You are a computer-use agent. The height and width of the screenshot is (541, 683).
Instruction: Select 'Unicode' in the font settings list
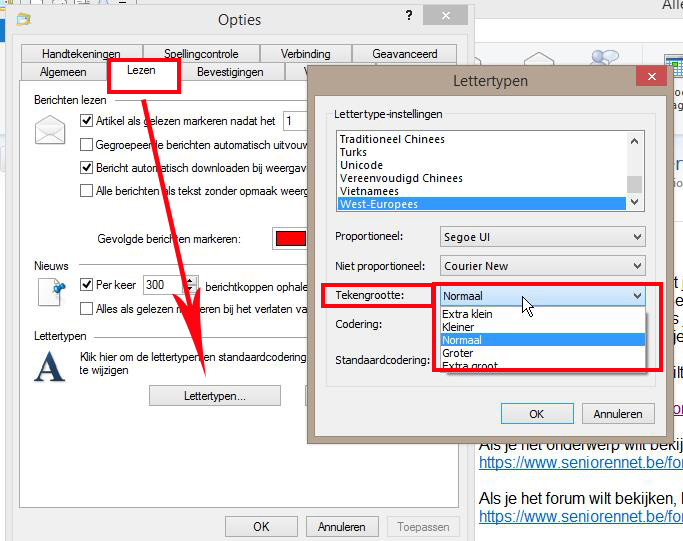(x=361, y=165)
